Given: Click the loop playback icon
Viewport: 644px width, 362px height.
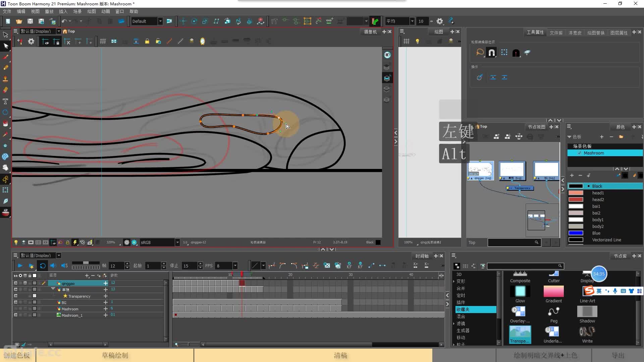Looking at the screenshot, I should [x=43, y=266].
